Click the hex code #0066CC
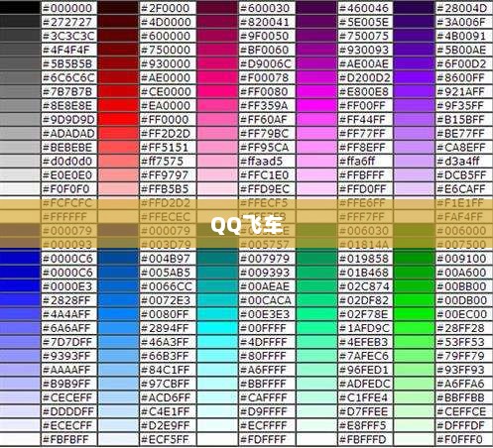The image size is (493, 448). [x=167, y=286]
